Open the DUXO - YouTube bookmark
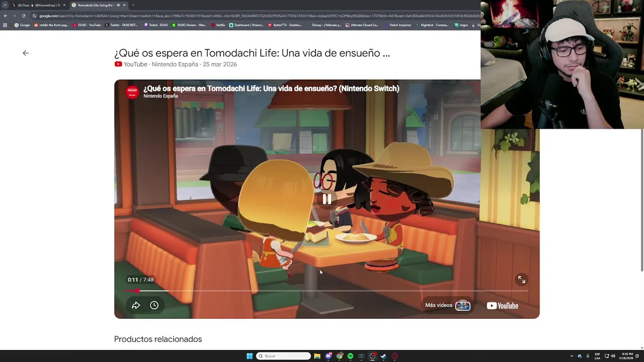This screenshot has height=362, width=644. coord(87,25)
